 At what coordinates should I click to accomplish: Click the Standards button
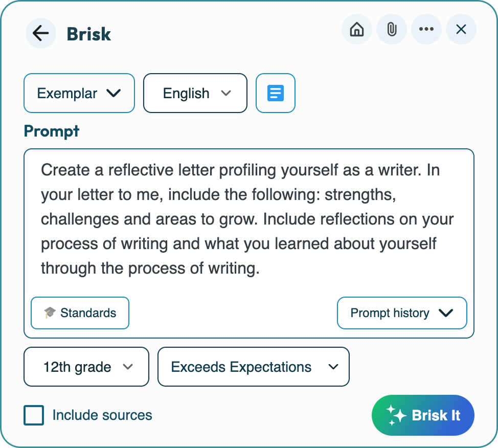pyautogui.click(x=80, y=313)
